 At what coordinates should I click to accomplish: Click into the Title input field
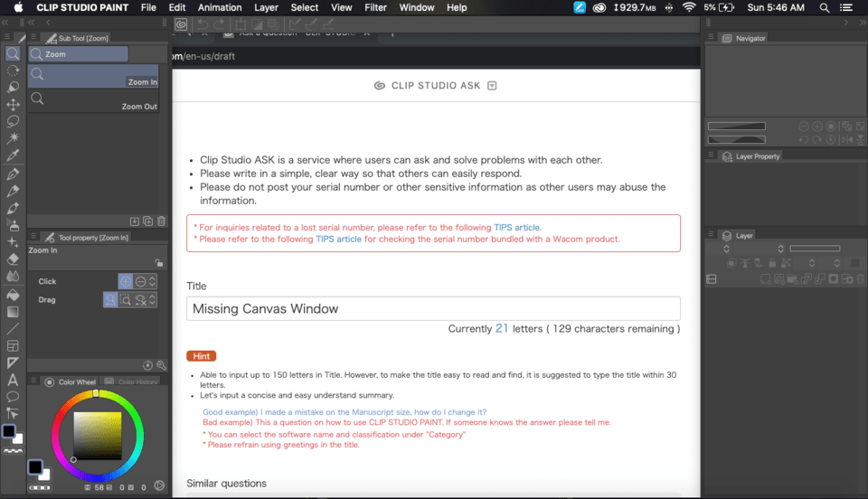[433, 308]
